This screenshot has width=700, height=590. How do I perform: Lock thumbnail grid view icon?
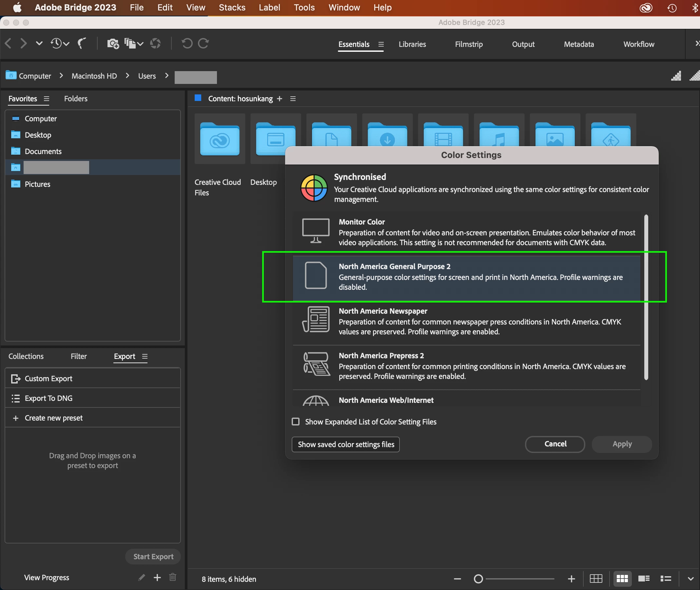(x=596, y=578)
